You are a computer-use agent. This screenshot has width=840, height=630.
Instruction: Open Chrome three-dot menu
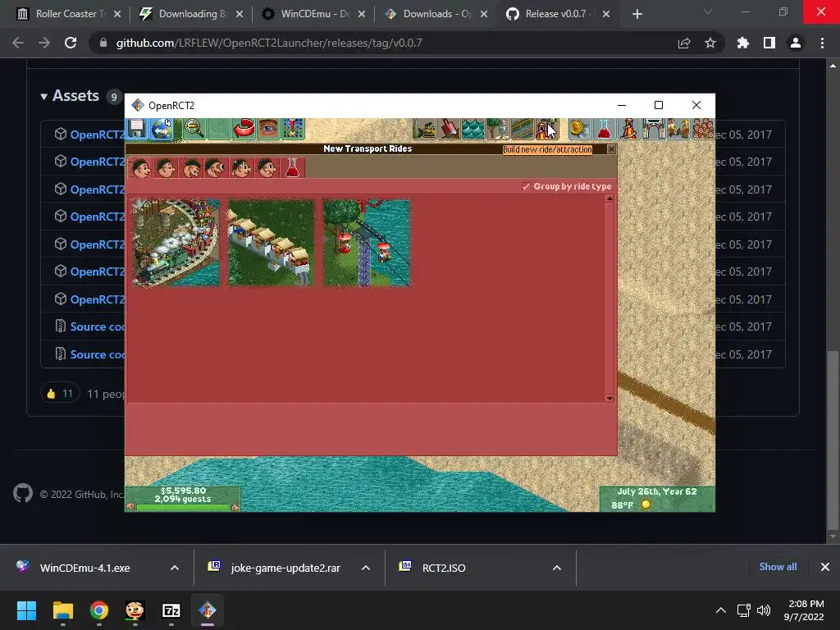tap(822, 43)
